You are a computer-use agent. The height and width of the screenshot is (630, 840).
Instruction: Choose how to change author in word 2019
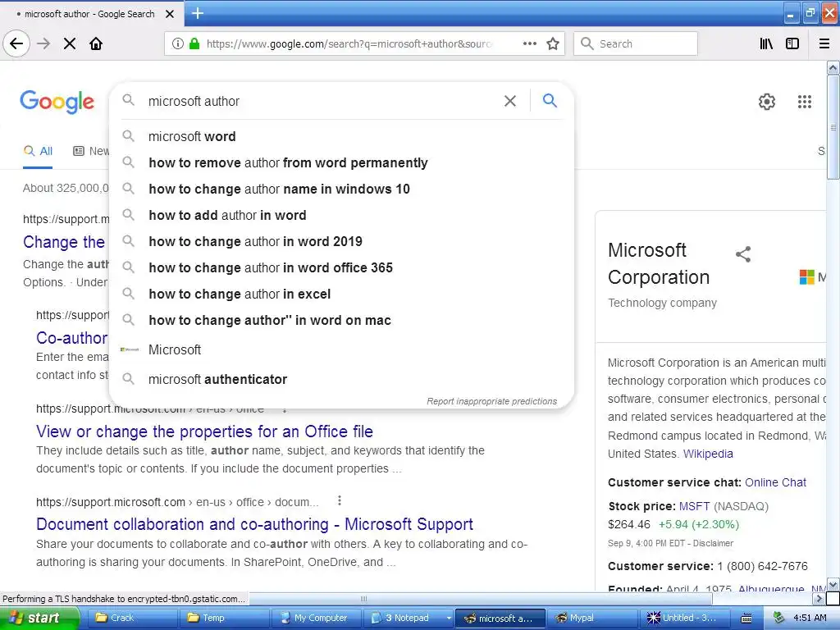point(341,242)
